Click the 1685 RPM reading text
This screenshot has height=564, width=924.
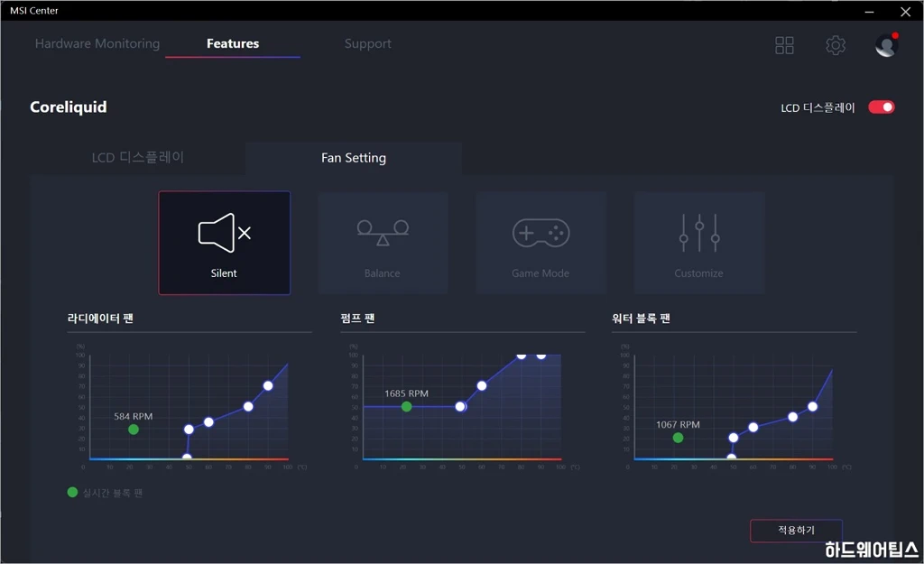pyautogui.click(x=407, y=393)
